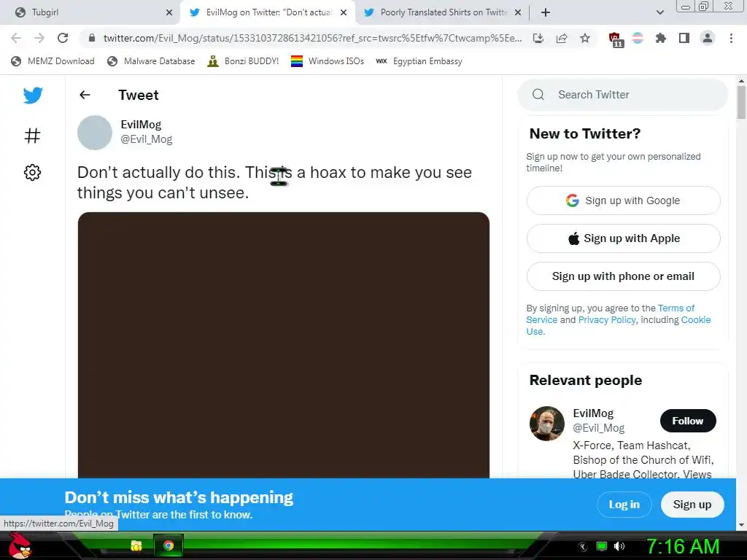The height and width of the screenshot is (560, 747).
Task: Open the Windows ISOs bookmark
Action: pos(328,61)
